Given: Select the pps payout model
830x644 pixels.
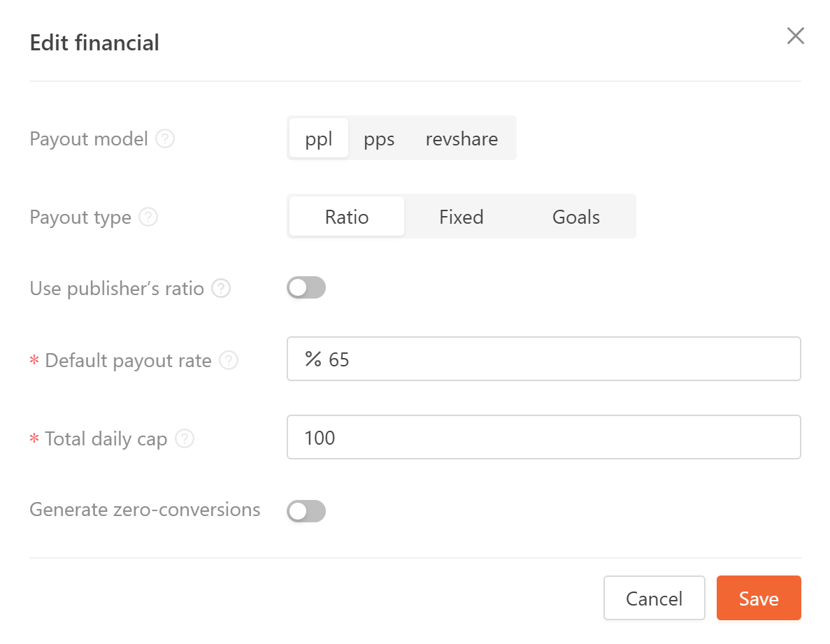Looking at the screenshot, I should point(378,138).
